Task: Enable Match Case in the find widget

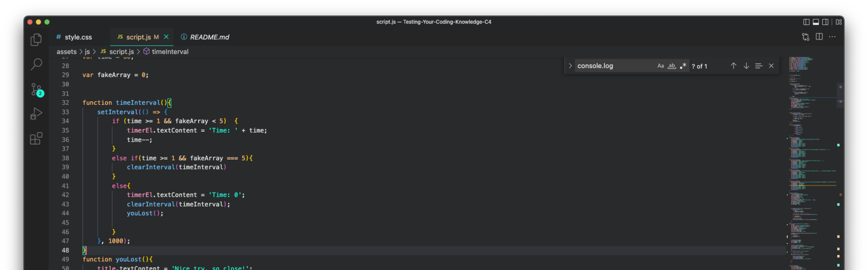Action: 660,66
